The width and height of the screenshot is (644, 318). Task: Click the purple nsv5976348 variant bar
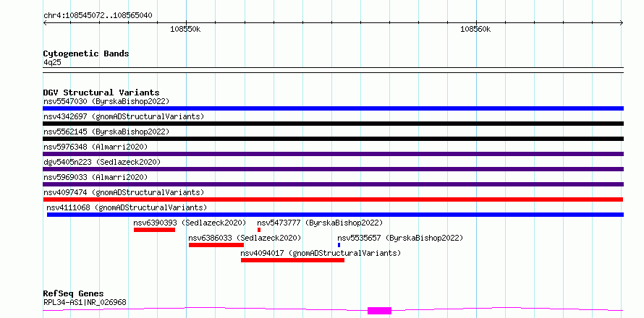[x=333, y=154]
